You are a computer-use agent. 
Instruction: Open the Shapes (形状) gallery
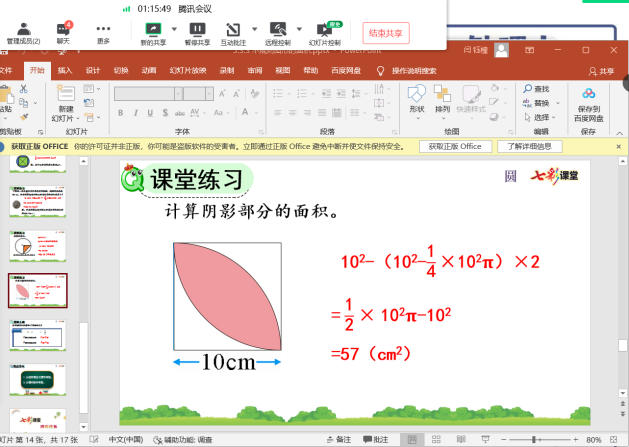click(416, 96)
